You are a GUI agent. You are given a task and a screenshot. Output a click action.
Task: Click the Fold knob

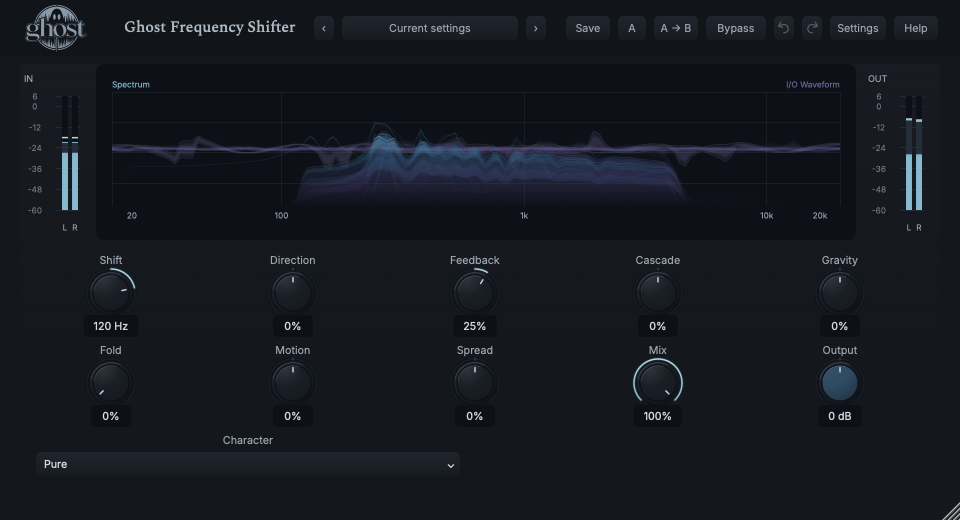tap(111, 382)
